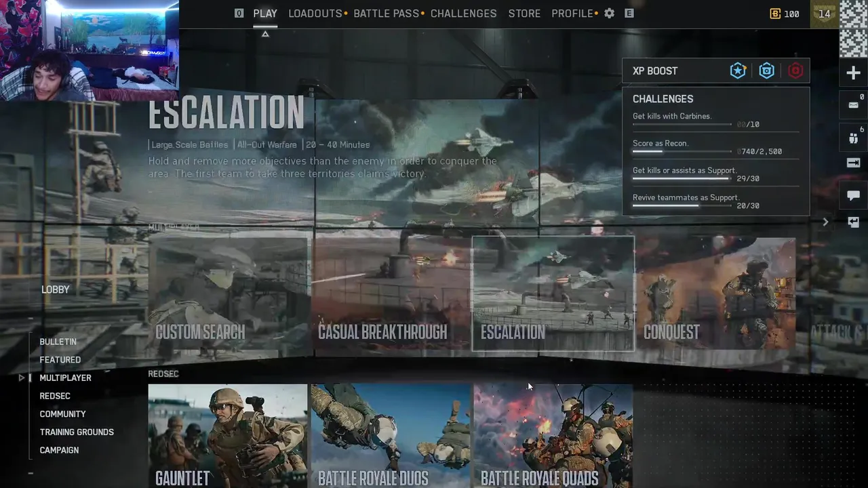Open the rank 14 badge
The height and width of the screenshot is (488, 868).
[825, 14]
